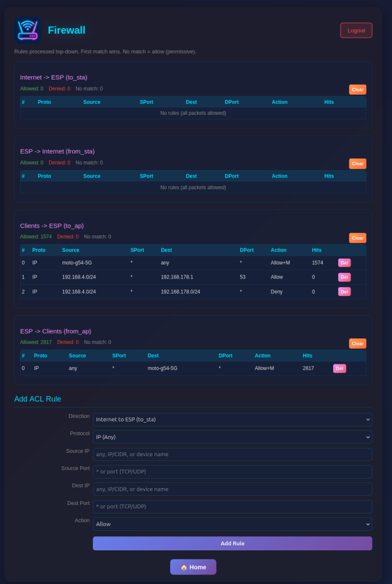Click the 'Clients -> ESP (to_ap)' heading
The height and width of the screenshot is (584, 392).
(x=52, y=226)
